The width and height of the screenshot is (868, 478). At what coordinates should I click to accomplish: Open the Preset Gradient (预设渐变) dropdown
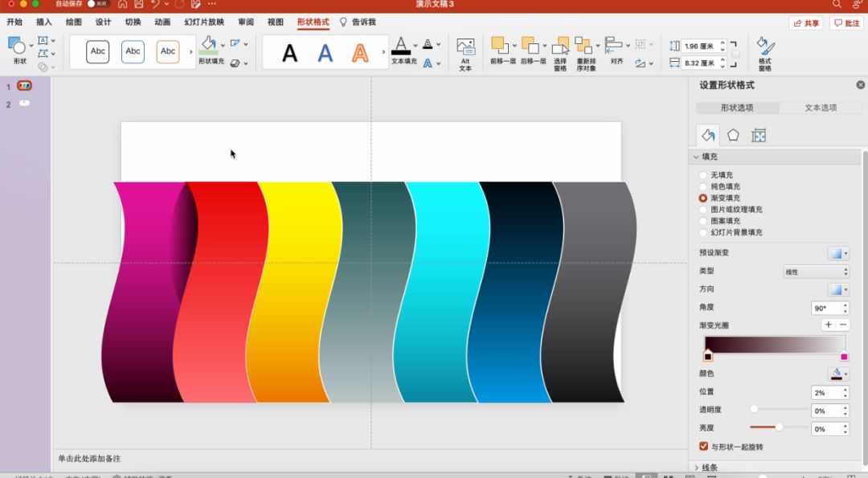point(837,253)
